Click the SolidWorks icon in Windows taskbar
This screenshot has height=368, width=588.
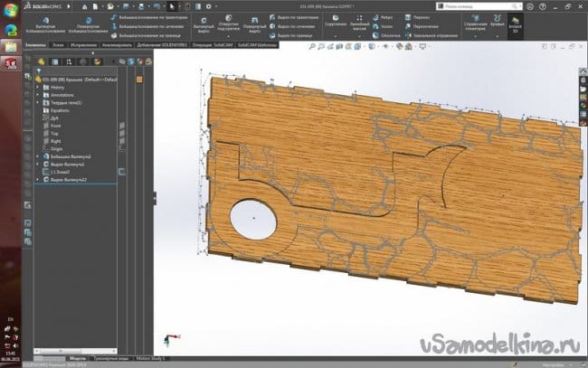tap(13, 62)
